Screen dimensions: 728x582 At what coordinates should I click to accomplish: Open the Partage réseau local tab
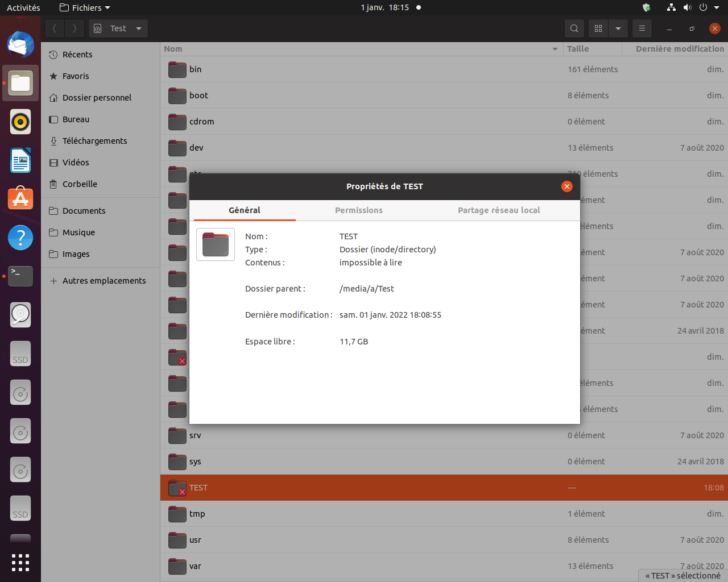[499, 210]
